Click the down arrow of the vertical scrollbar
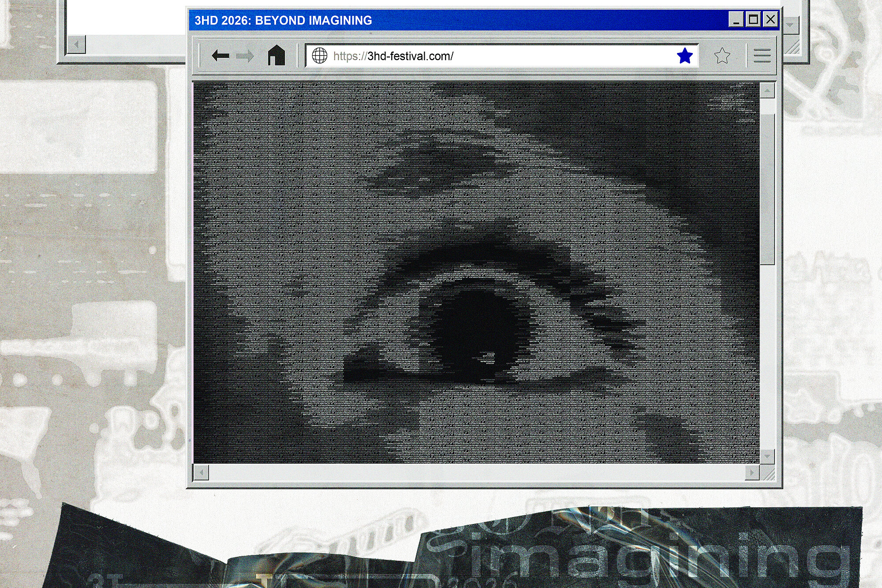Screen dimensions: 882x588 pos(767,456)
